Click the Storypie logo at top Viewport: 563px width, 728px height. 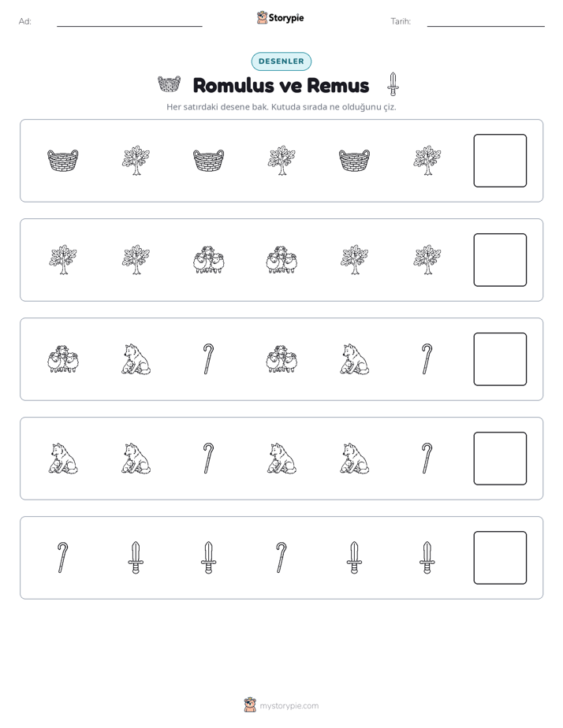pyautogui.click(x=281, y=18)
